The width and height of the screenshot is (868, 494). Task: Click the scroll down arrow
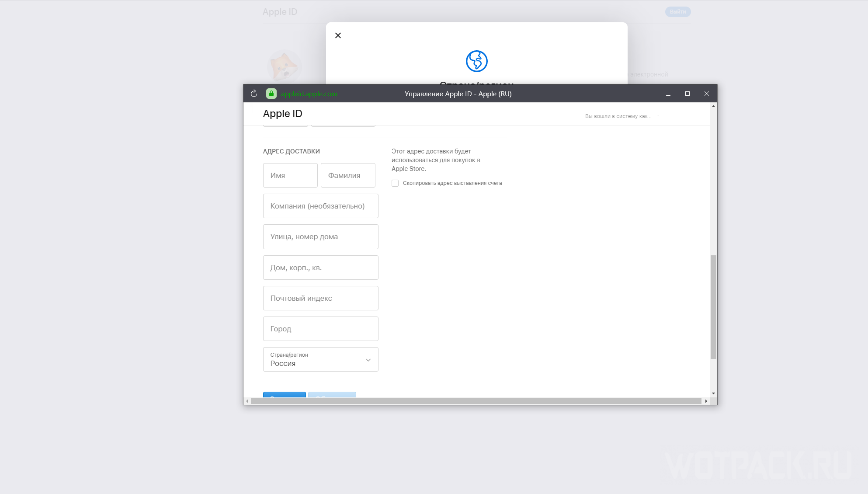click(x=713, y=393)
